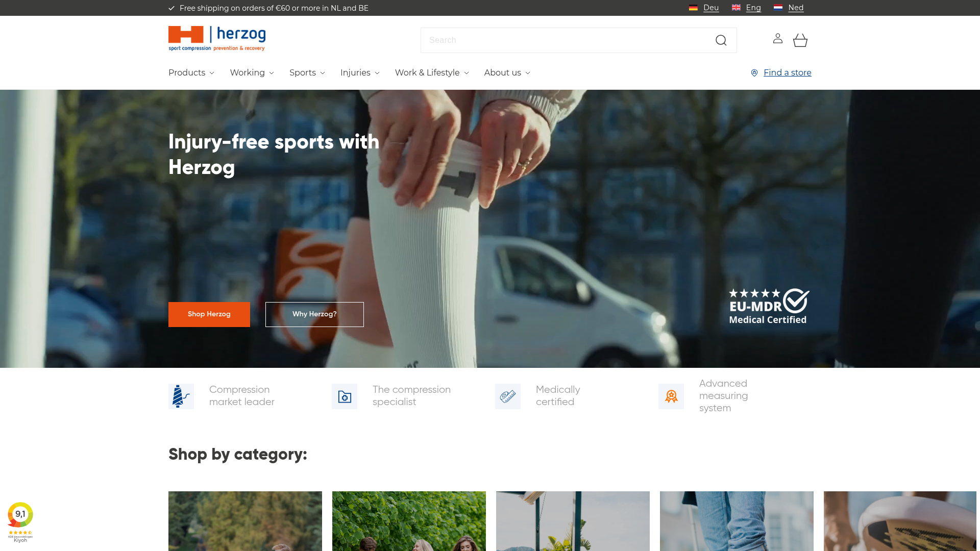Click the Work & Lifestyle menu label
The image size is (980, 551).
pyautogui.click(x=427, y=73)
